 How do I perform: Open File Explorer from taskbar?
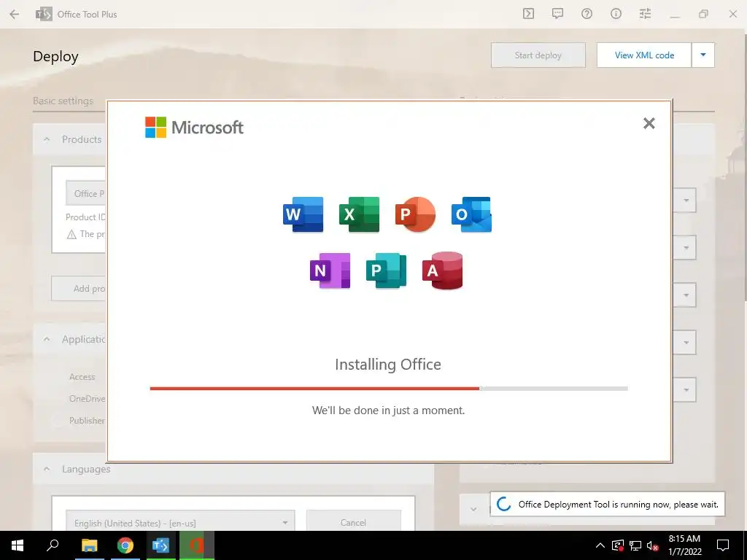pyautogui.click(x=89, y=545)
